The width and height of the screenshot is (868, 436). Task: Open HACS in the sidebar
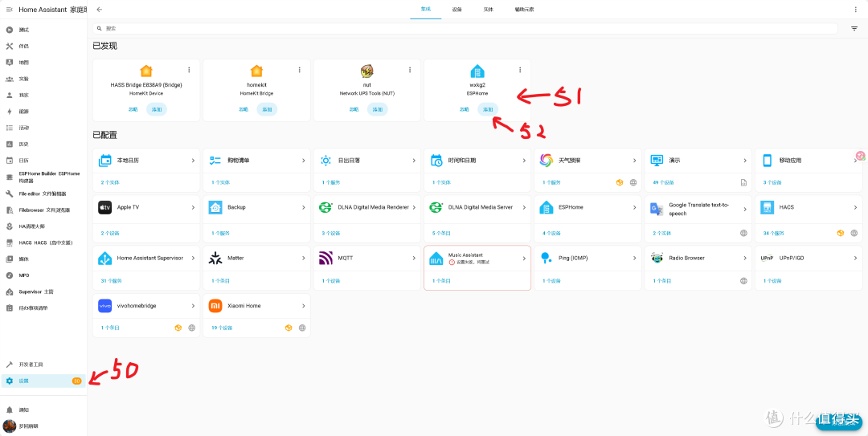[43, 243]
